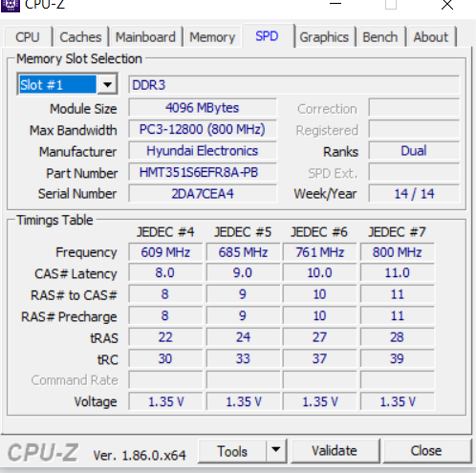Go to the Graphics tab

click(x=324, y=37)
